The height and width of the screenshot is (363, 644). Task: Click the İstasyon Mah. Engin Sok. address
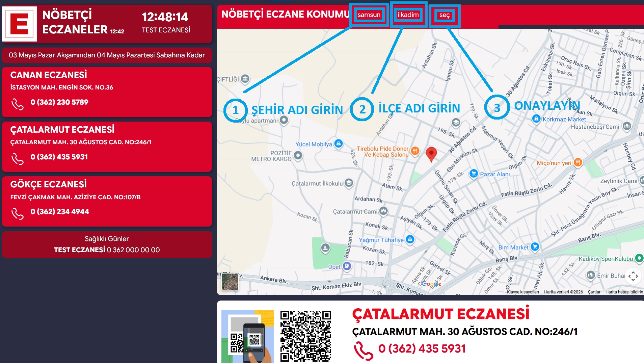(x=62, y=87)
